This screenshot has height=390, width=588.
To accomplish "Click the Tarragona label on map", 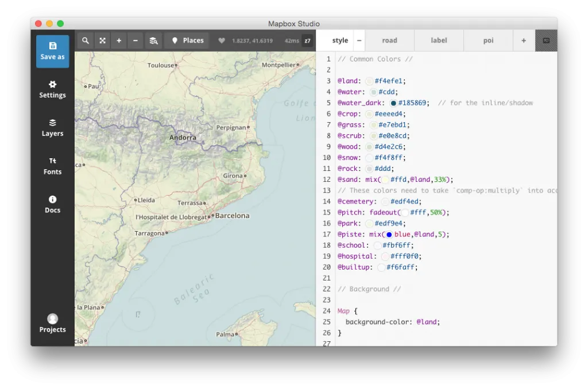I will pyautogui.click(x=150, y=233).
